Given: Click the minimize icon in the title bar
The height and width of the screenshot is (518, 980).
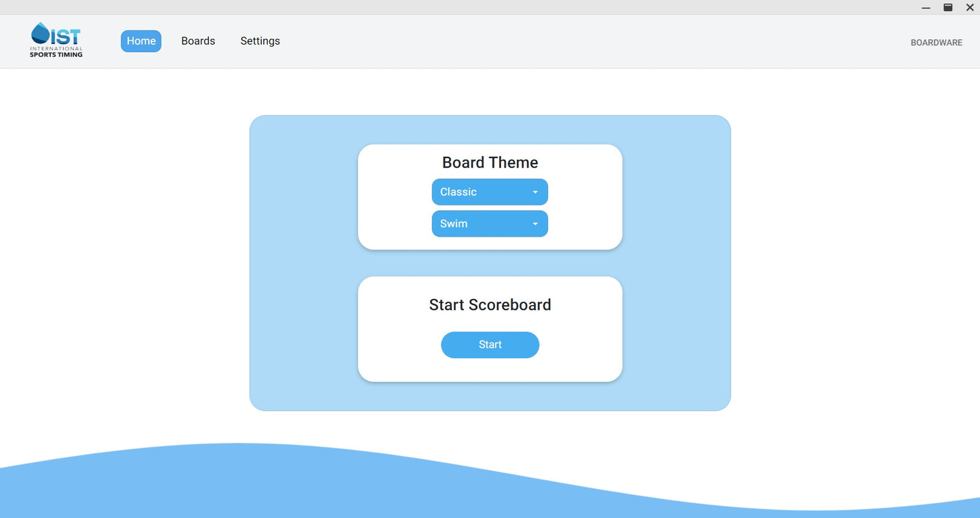Looking at the screenshot, I should point(925,7).
